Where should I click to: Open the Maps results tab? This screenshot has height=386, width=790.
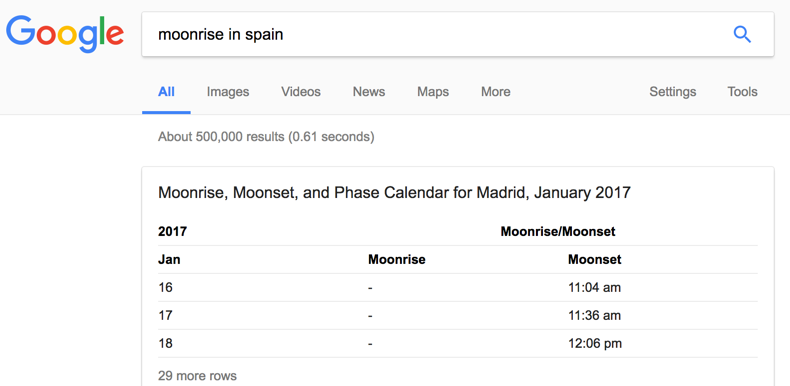pyautogui.click(x=433, y=92)
